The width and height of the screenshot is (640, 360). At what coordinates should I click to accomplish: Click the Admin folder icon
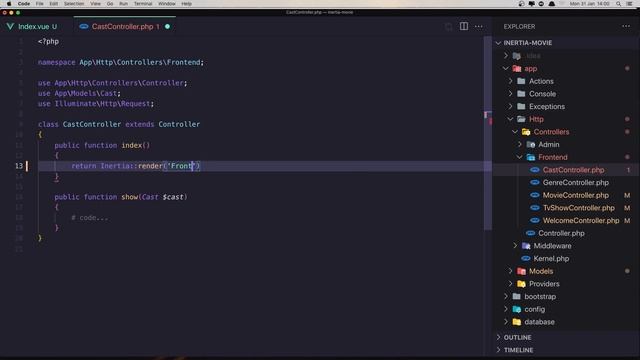coord(530,144)
